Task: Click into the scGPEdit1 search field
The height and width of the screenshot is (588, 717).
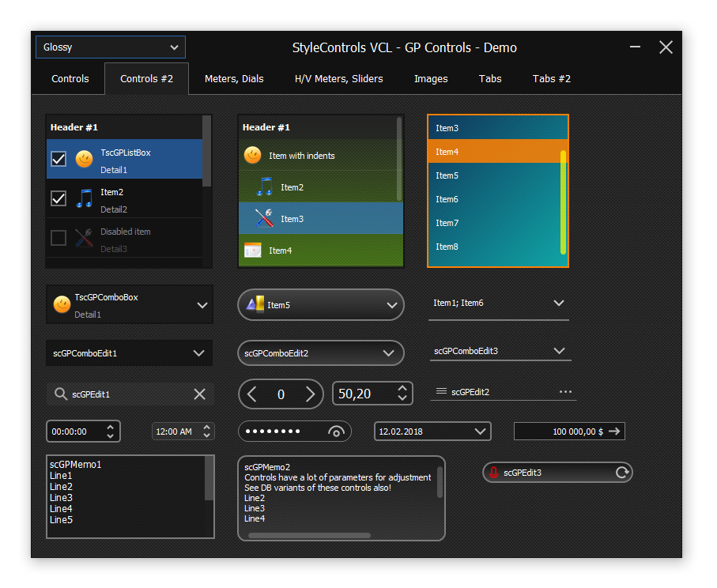Action: click(130, 394)
